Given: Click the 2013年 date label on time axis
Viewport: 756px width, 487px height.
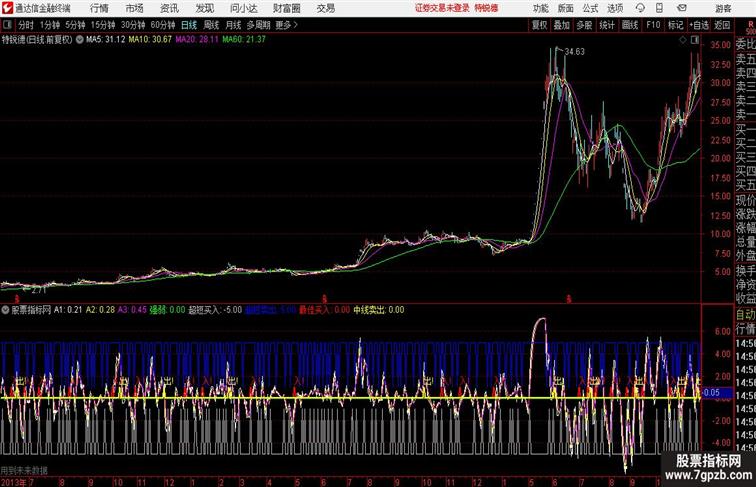Looking at the screenshot, I should click(x=14, y=482).
